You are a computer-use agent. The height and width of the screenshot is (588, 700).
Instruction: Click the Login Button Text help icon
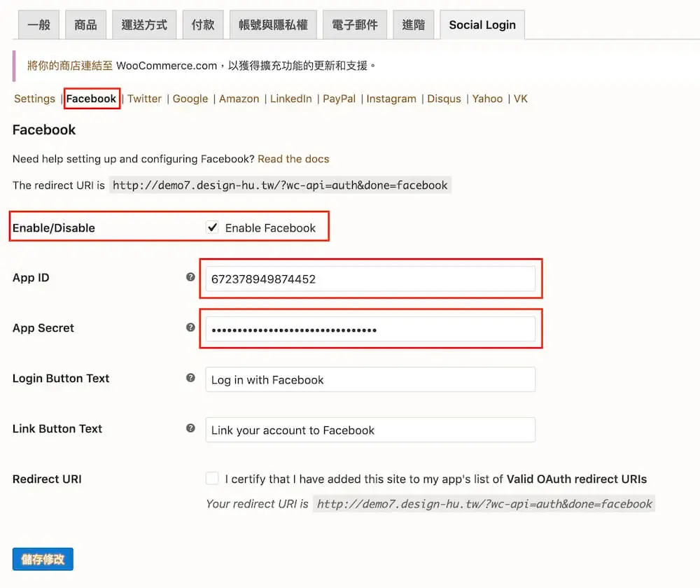click(190, 378)
